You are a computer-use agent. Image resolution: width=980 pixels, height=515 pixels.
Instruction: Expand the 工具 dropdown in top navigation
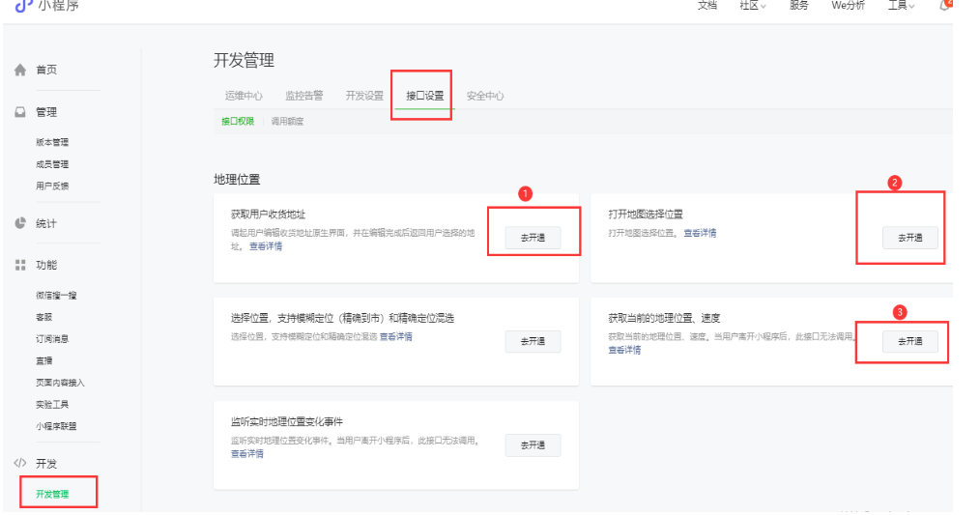(901, 6)
